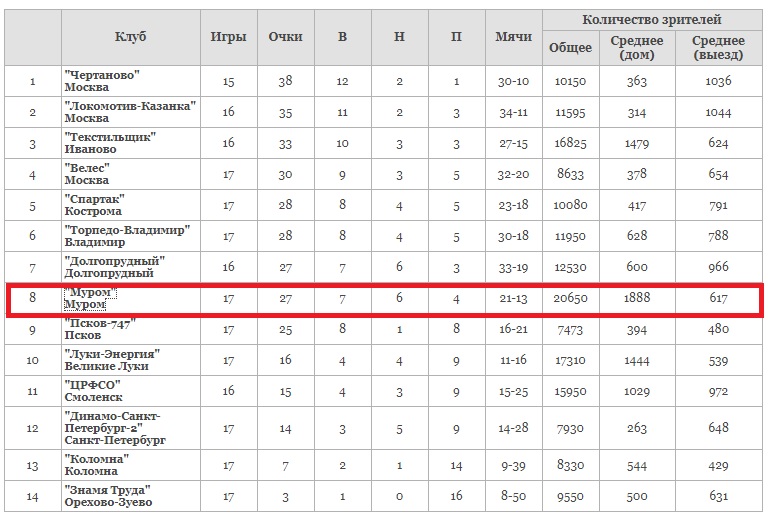The height and width of the screenshot is (516, 768).
Task: Open the "Текстильщик" Иваново club link
Action: tap(110, 143)
